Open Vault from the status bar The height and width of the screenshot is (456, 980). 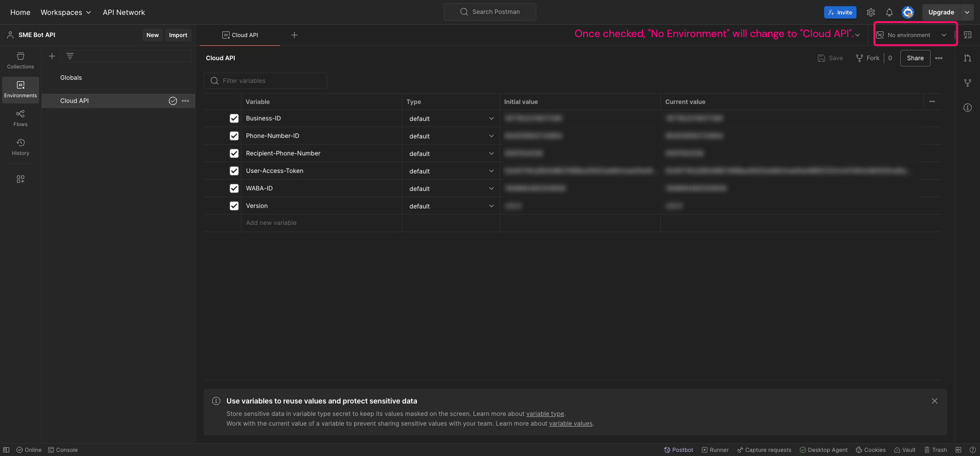pos(904,450)
